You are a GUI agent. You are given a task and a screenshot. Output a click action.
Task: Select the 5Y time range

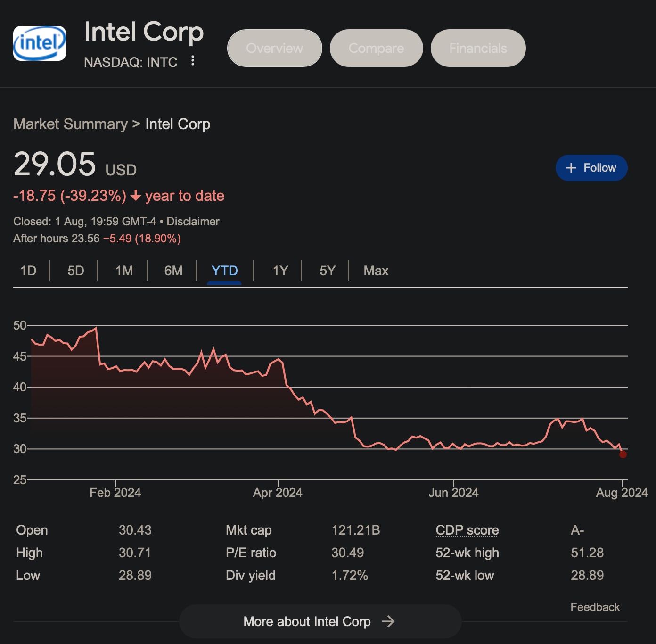point(328,271)
